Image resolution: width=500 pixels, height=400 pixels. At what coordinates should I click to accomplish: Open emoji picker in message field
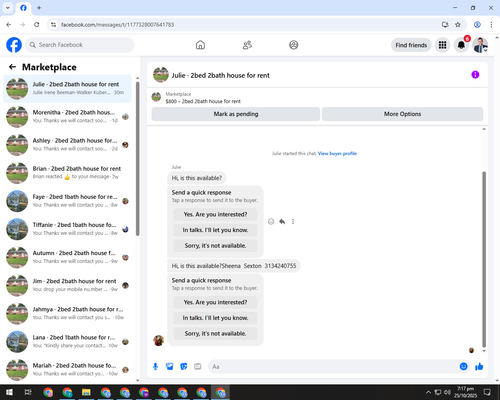[x=463, y=367]
